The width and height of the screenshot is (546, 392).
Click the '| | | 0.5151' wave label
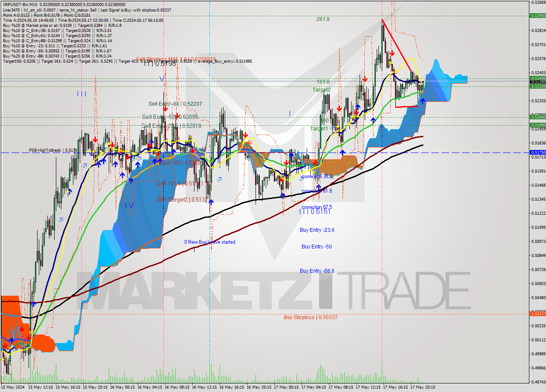pyautogui.click(x=316, y=211)
